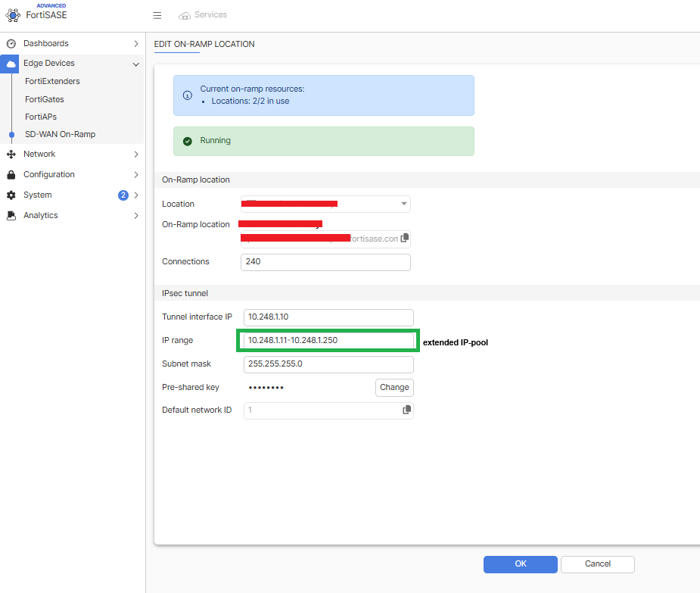Select SD-WAN On-Ramp menu item
The height and width of the screenshot is (593, 700).
tap(60, 134)
